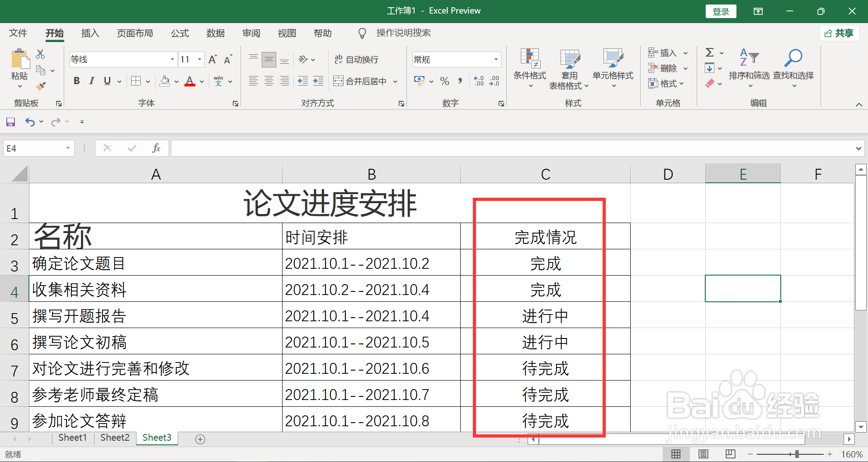The image size is (868, 462).
Task: Click the increase indent icon
Action: (318, 81)
